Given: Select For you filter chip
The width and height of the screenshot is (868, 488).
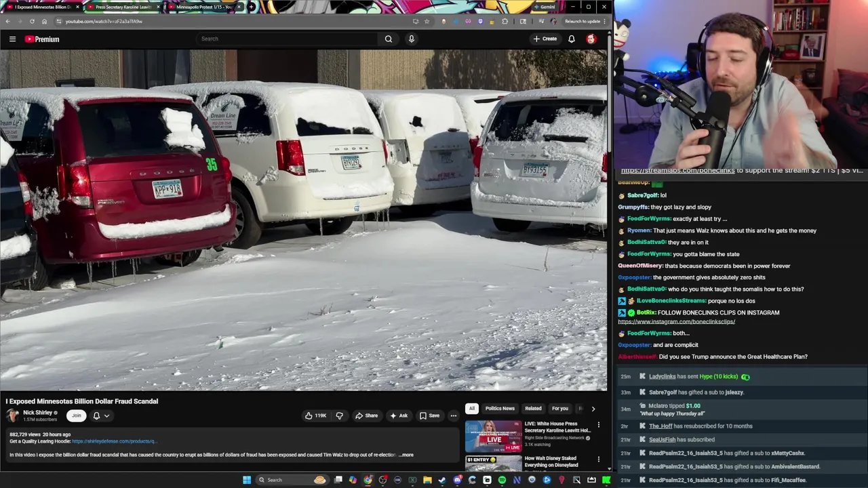Looking at the screenshot, I should (559, 409).
